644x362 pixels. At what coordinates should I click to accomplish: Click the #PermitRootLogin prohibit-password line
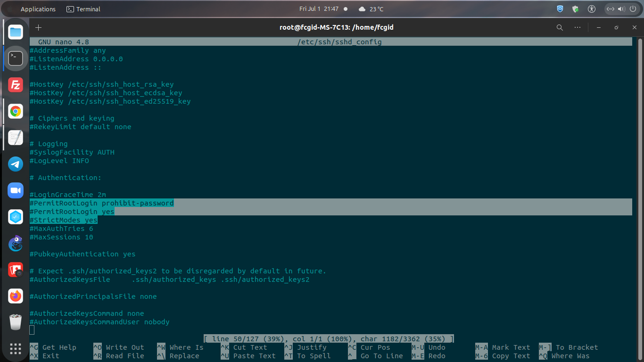pyautogui.click(x=102, y=203)
